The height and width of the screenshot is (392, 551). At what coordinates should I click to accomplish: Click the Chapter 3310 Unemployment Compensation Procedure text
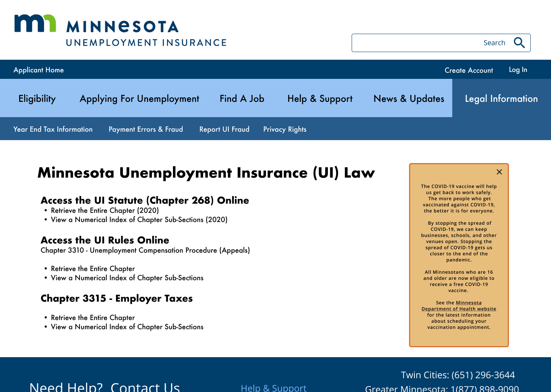pos(145,250)
